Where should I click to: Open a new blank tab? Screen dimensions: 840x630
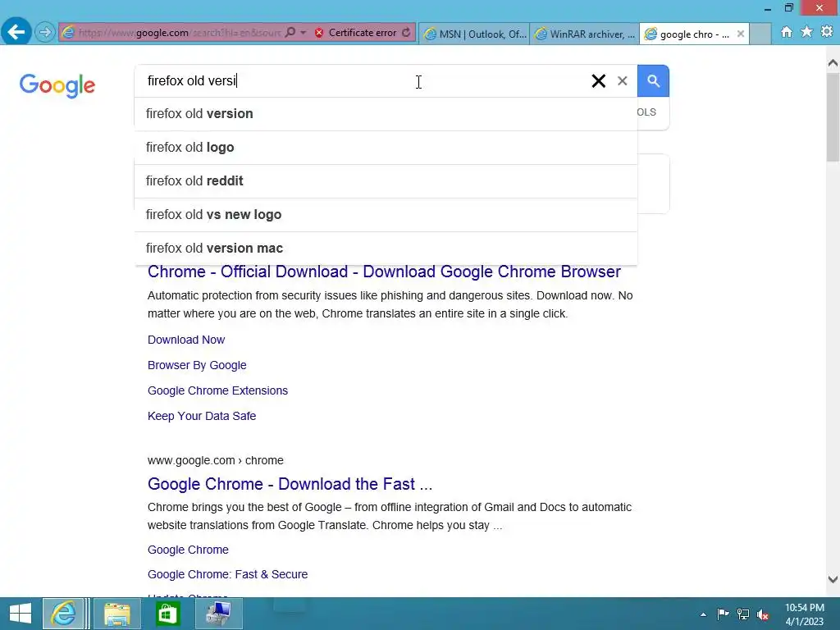coord(760,34)
